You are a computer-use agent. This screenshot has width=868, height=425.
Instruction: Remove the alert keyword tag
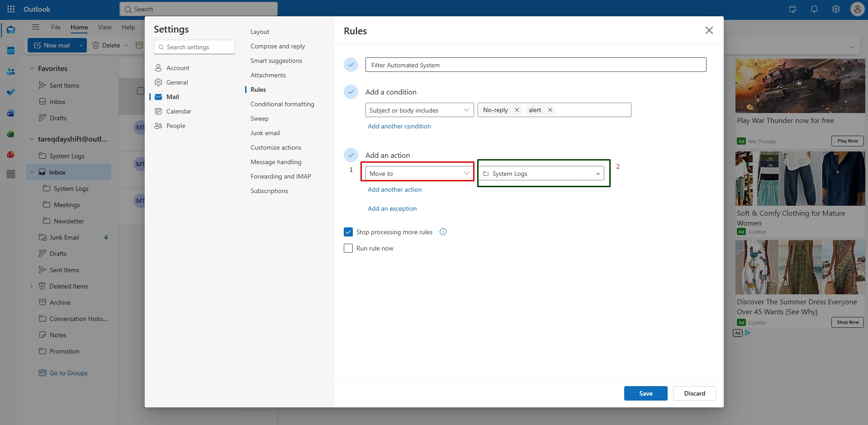coord(550,110)
